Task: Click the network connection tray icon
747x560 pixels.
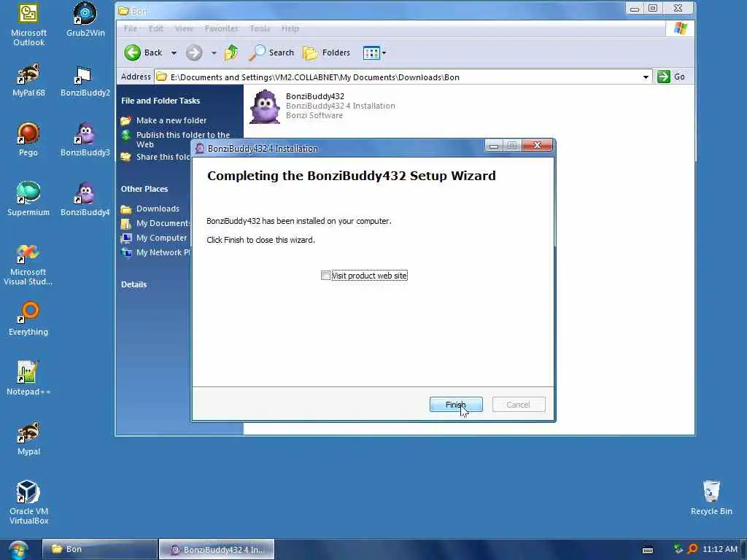Action: [678, 550]
